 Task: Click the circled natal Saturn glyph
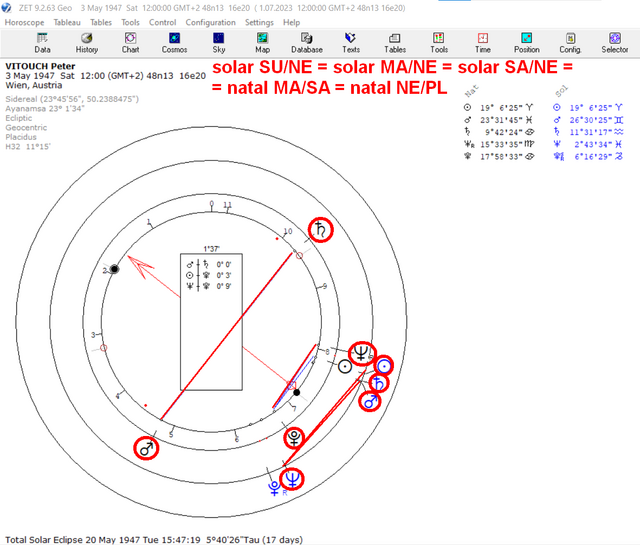click(320, 230)
